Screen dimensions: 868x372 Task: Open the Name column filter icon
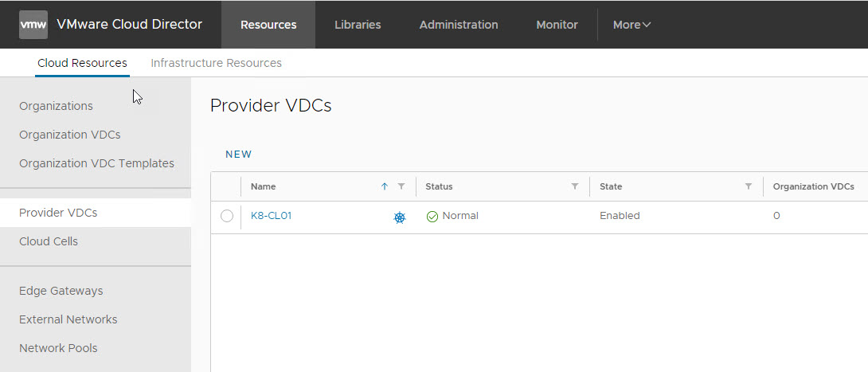click(x=402, y=186)
